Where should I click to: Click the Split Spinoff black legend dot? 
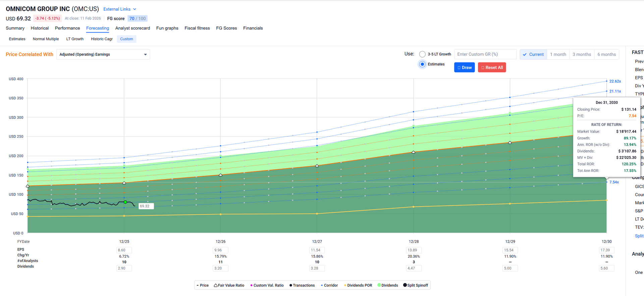tap(405, 285)
